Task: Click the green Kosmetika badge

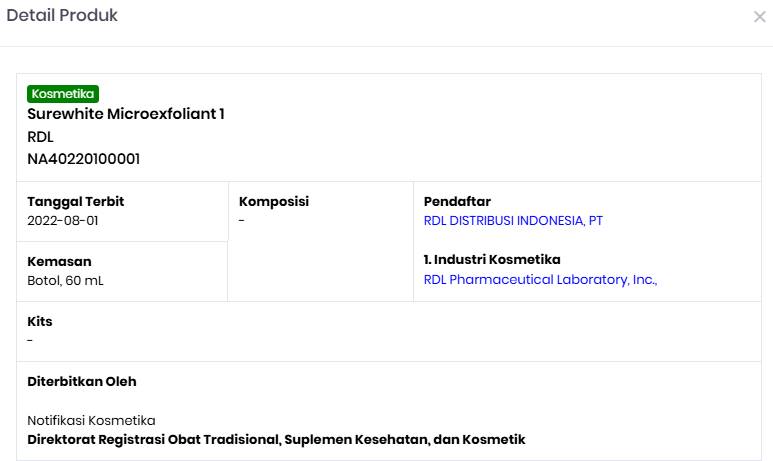Action: [x=63, y=94]
